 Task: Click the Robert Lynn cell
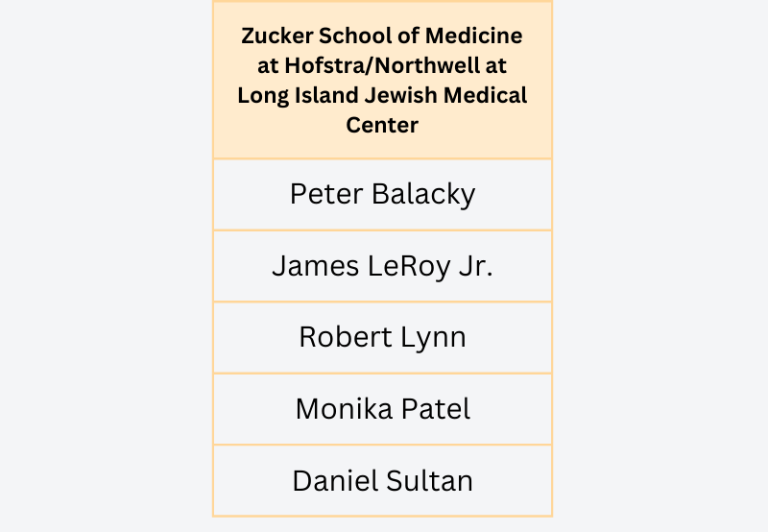382,337
